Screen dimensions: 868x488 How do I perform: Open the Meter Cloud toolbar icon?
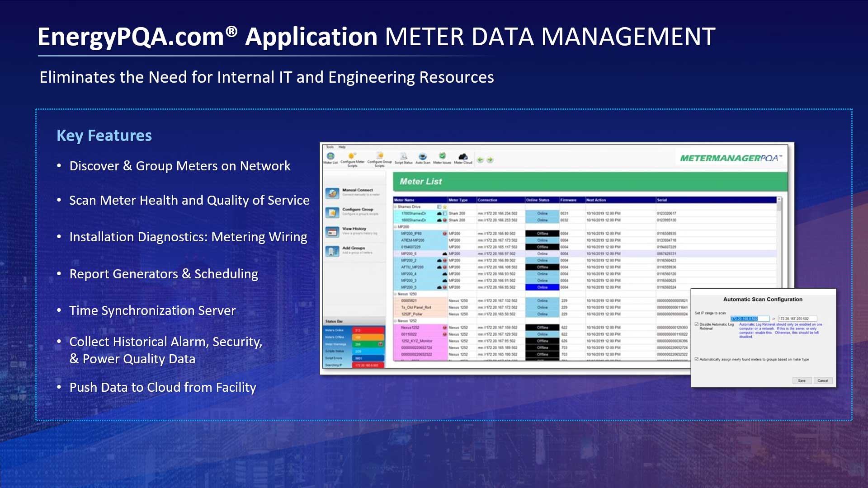coord(463,158)
